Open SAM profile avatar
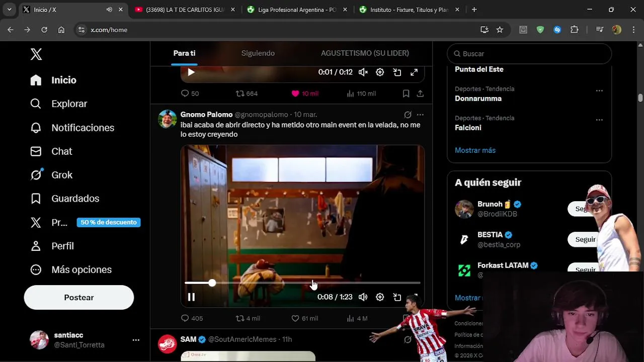Viewport: 644px width, 362px height. (168, 344)
